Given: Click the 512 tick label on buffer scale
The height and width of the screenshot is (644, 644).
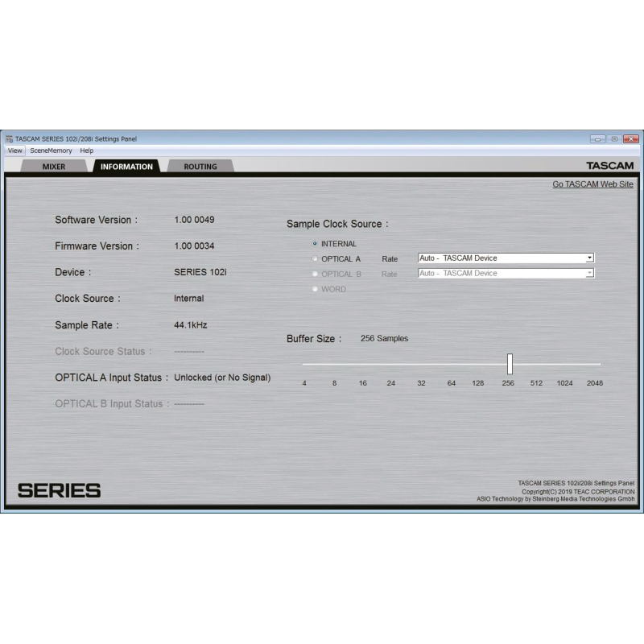Looking at the screenshot, I should click(x=536, y=383).
